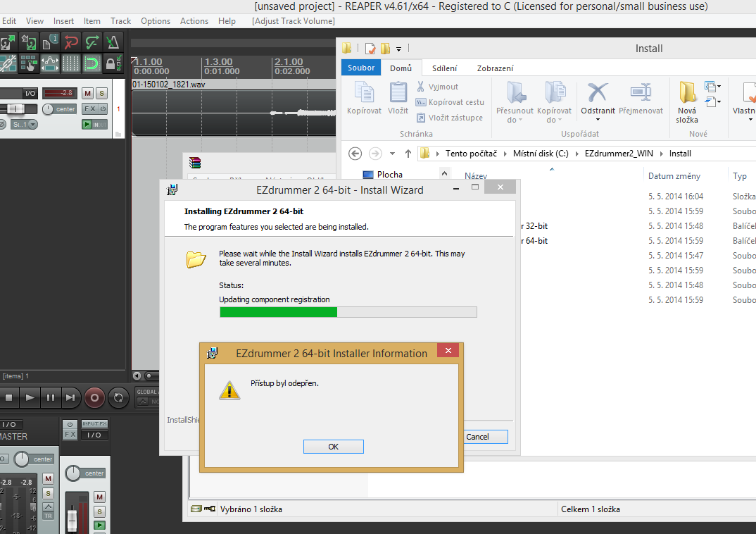
Task: Open Přesunout do dropdown in Explorer ribbon
Action: click(515, 101)
